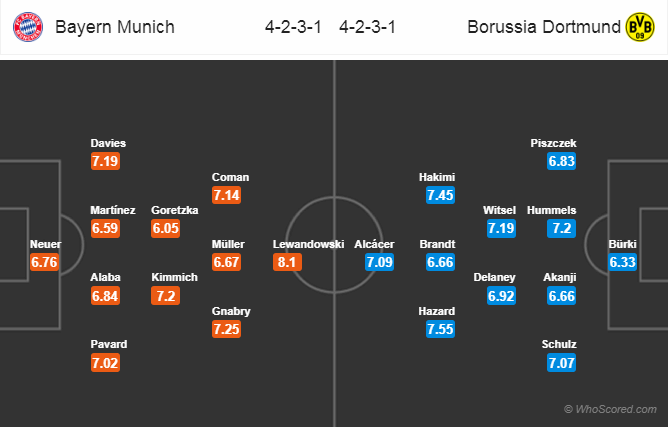The height and width of the screenshot is (427, 668).
Task: Click Hummels' 7.2 rating badge
Action: [561, 228]
